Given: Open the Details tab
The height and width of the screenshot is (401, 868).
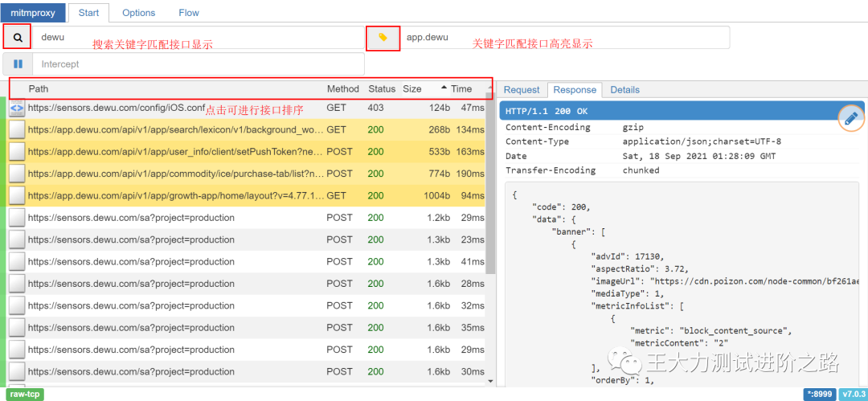Looking at the screenshot, I should (625, 90).
